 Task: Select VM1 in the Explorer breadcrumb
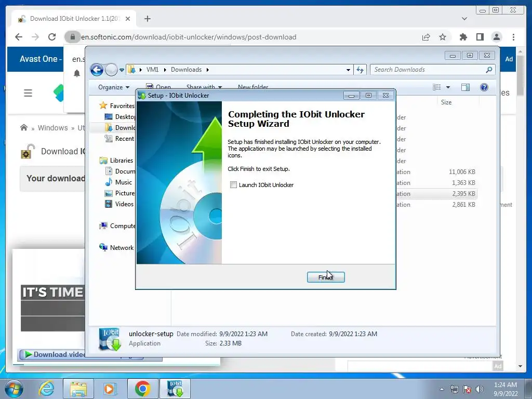click(x=152, y=70)
